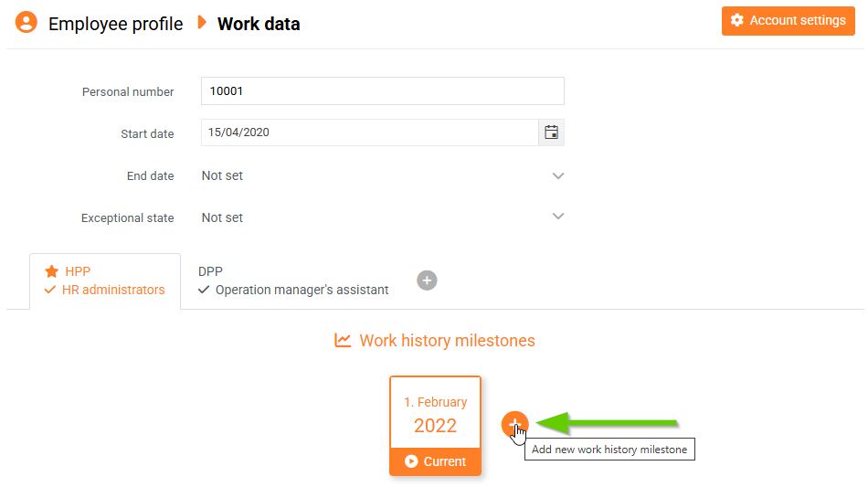Click the star icon on HPP tab

click(52, 271)
